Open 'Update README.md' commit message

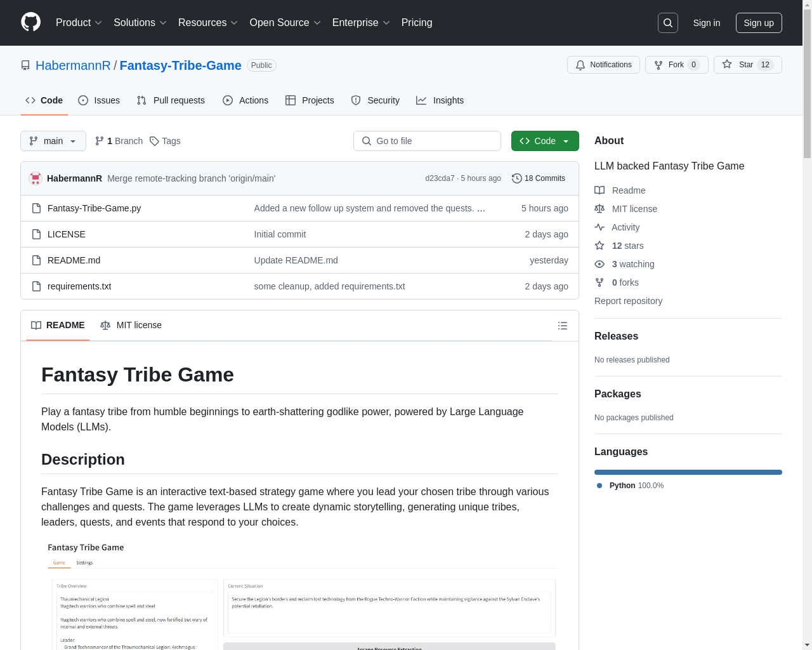(296, 260)
